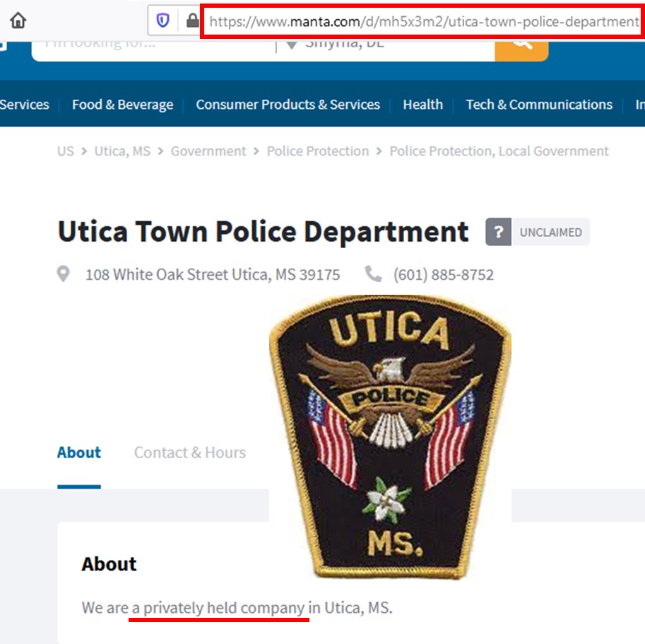The height and width of the screenshot is (644, 645).
Task: Click the browser home icon
Action: tap(18, 20)
